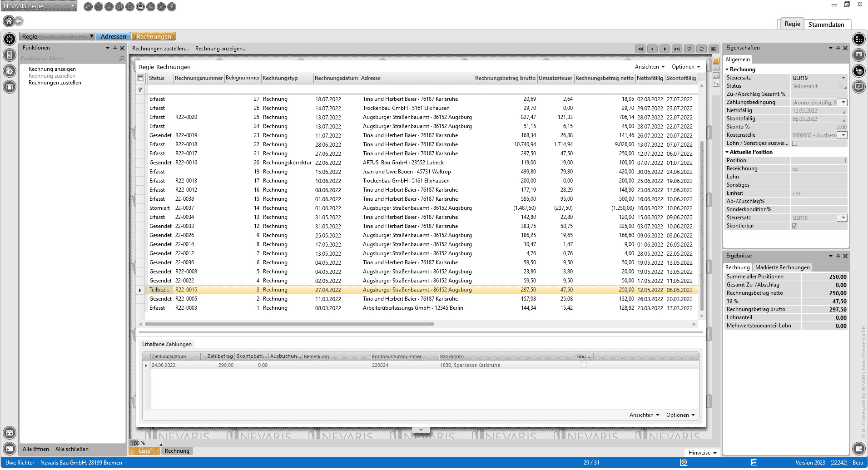Click the Print icon in top toolbar
868x470 pixels.
click(x=151, y=7)
